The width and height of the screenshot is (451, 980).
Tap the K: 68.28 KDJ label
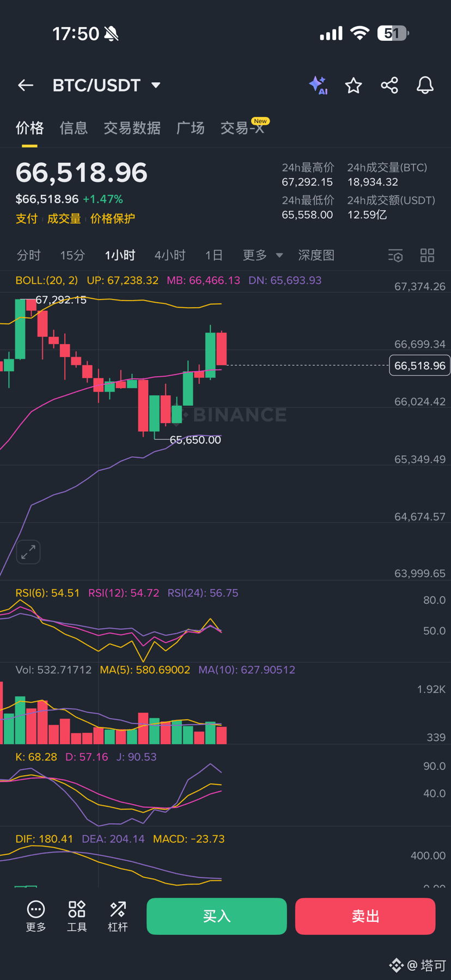click(x=36, y=757)
